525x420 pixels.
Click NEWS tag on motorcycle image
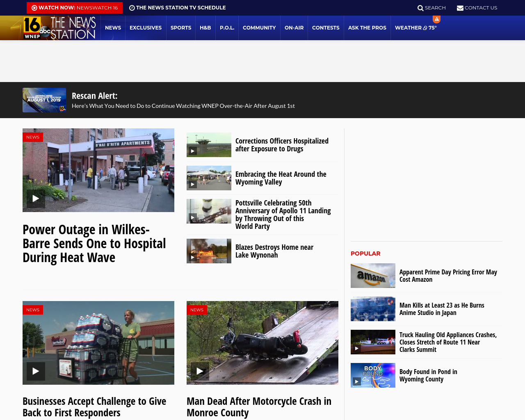click(x=197, y=310)
